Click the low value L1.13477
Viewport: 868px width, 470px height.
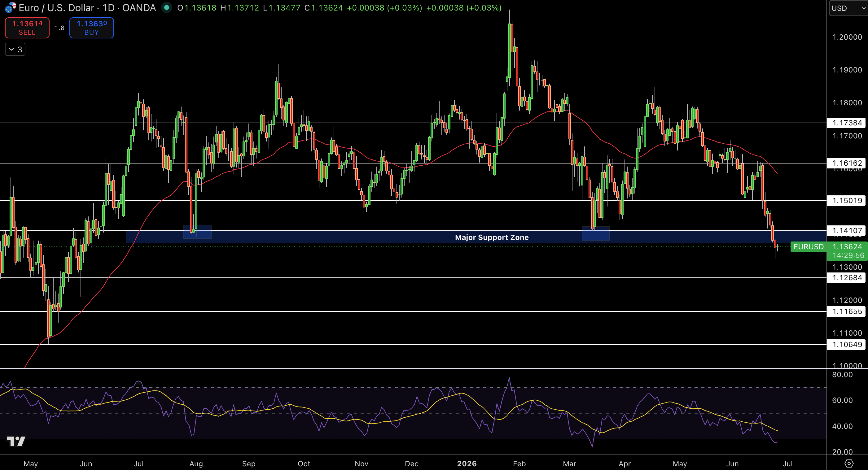click(x=282, y=8)
